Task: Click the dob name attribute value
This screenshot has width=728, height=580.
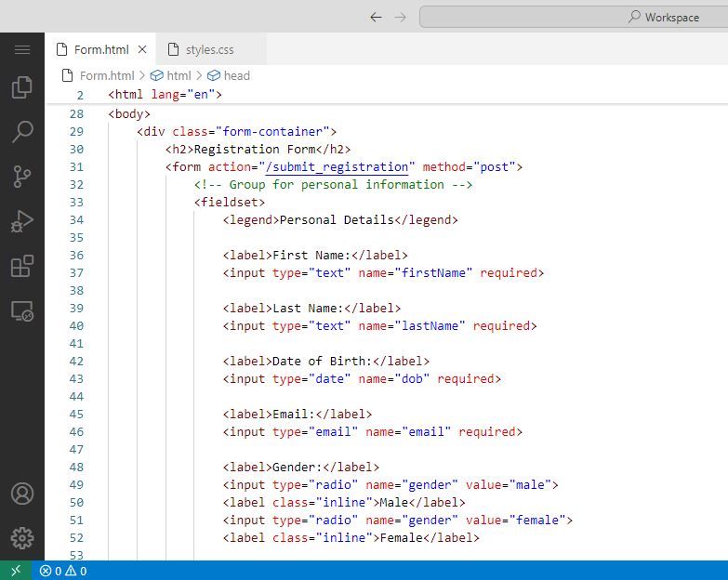Action: click(412, 378)
